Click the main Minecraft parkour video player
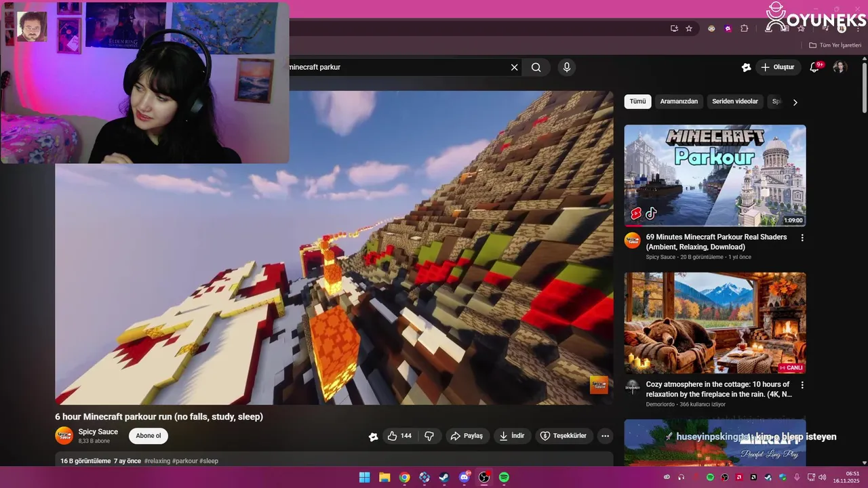 [334, 248]
